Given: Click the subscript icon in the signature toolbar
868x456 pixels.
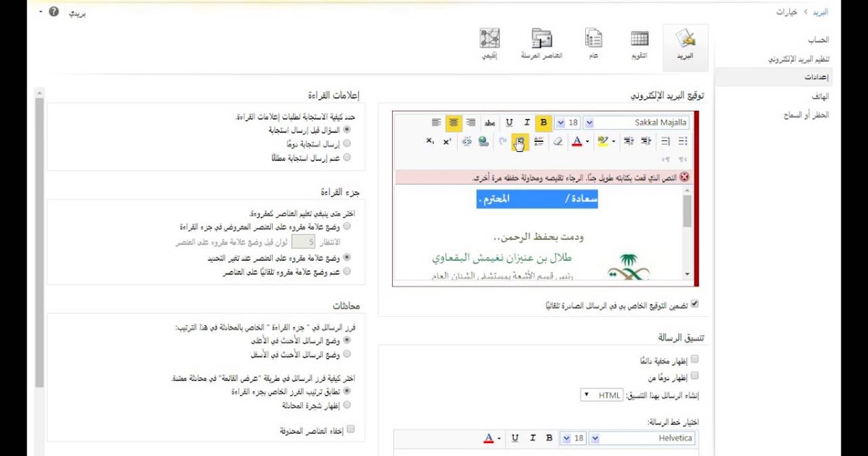Looking at the screenshot, I should (x=429, y=141).
